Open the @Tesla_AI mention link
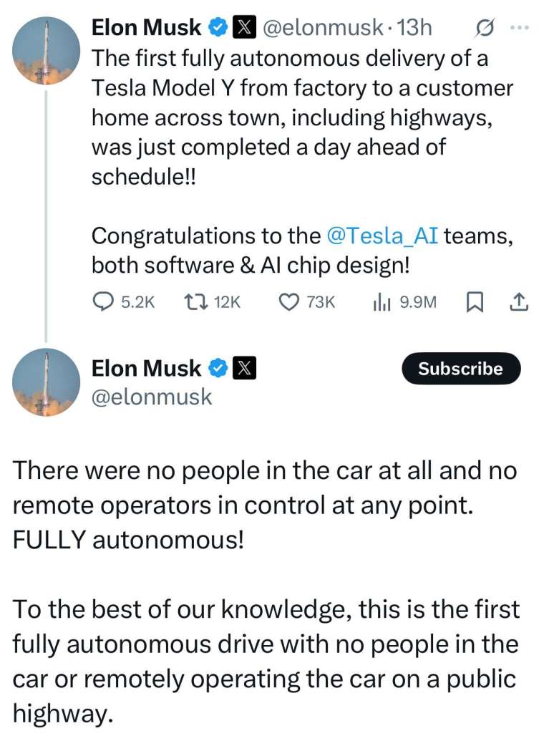This screenshot has width=544, height=756. click(x=382, y=236)
